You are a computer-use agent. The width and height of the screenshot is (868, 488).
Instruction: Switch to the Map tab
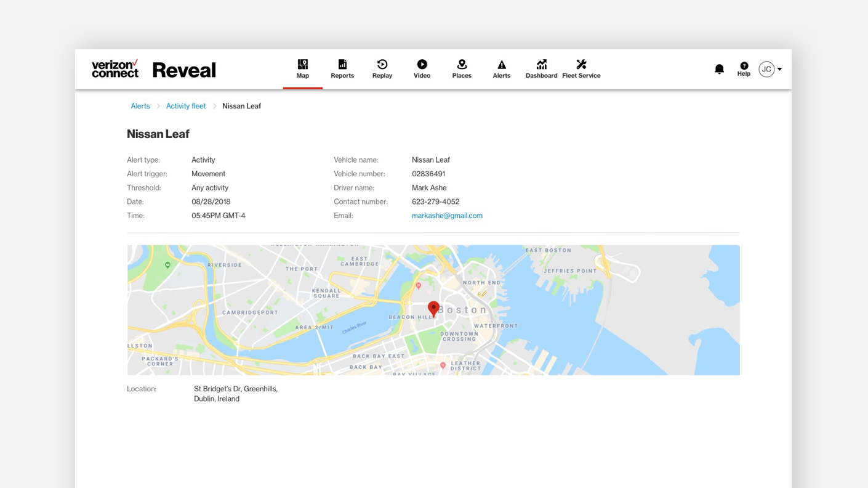(302, 69)
